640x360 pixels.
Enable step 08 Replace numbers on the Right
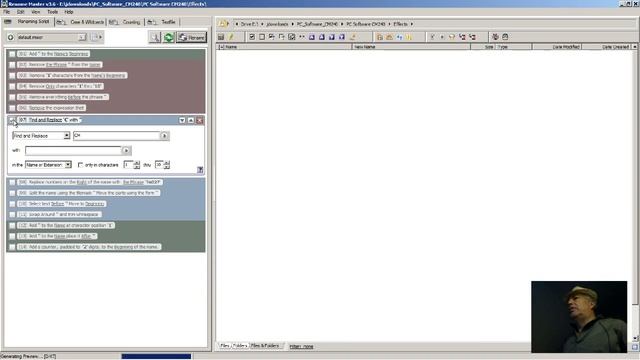(x=12, y=182)
